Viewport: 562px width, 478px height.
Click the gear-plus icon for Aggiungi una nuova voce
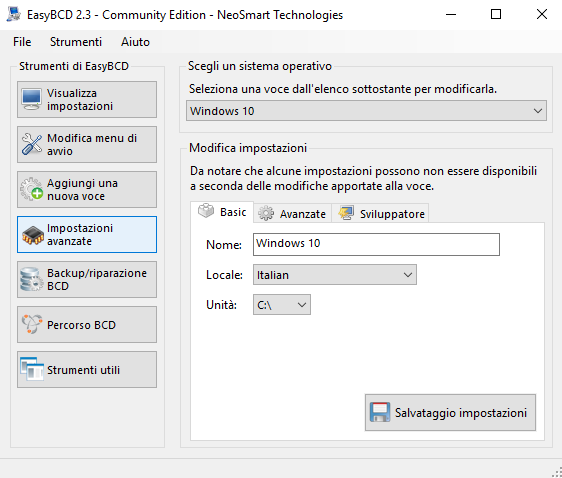[x=32, y=189]
